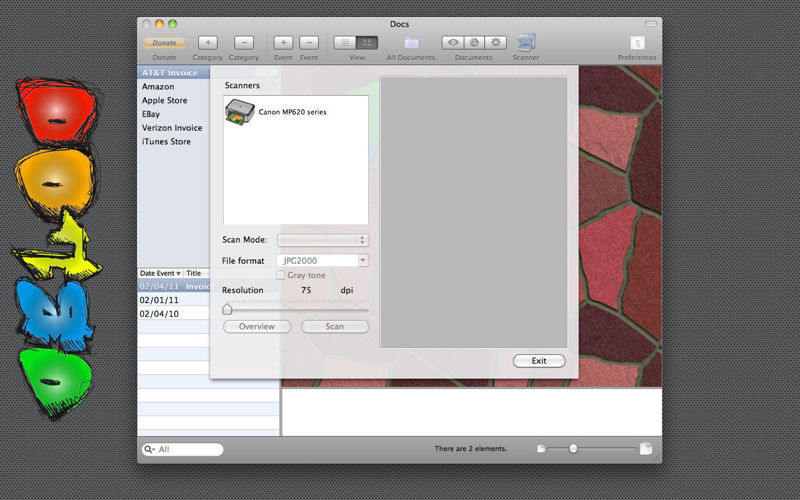Open Preferences from the toolbar
Viewport: 800px width, 500px height.
click(x=637, y=43)
